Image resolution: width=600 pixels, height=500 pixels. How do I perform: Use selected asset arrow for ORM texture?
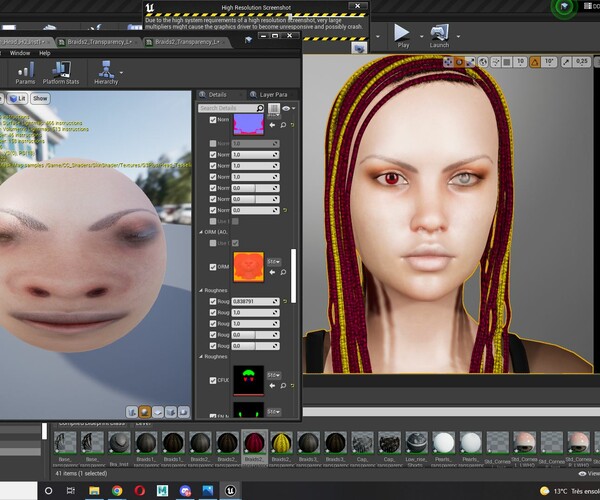point(272,272)
